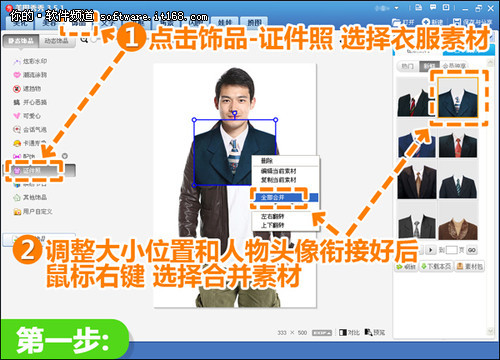This screenshot has width=500, height=360.
Task: Click the GO page jump button
Action: (x=472, y=250)
